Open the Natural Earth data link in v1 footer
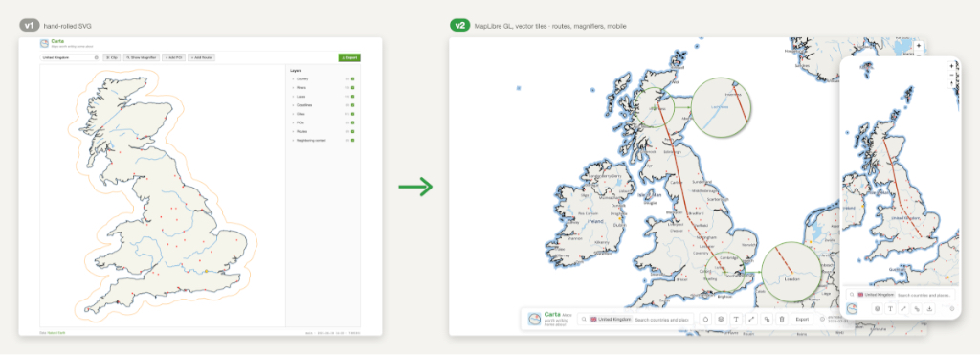This screenshot has width=980, height=355. click(56, 332)
